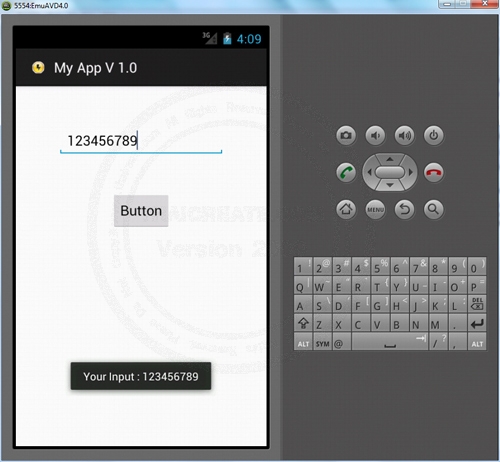This screenshot has width=500, height=462.
Task: Raise volume with the volume up button
Action: [404, 135]
